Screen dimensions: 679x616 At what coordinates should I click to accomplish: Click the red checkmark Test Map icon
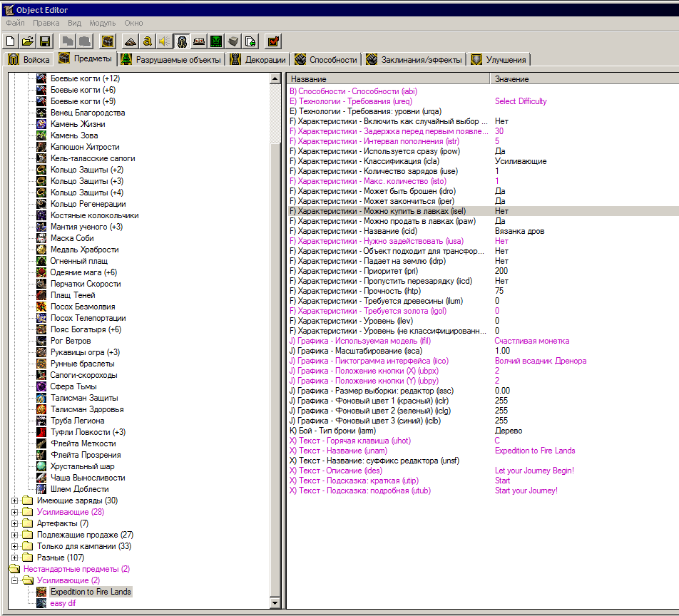point(273,41)
